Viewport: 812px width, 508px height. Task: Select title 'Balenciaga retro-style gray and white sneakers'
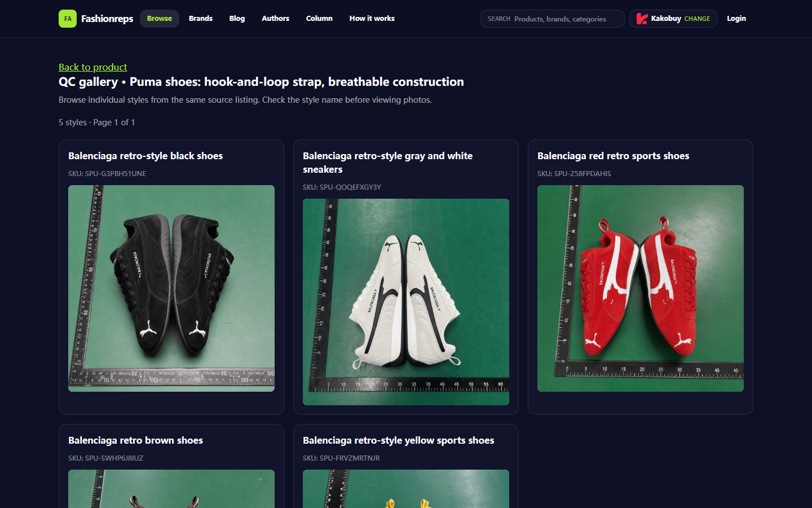point(388,163)
